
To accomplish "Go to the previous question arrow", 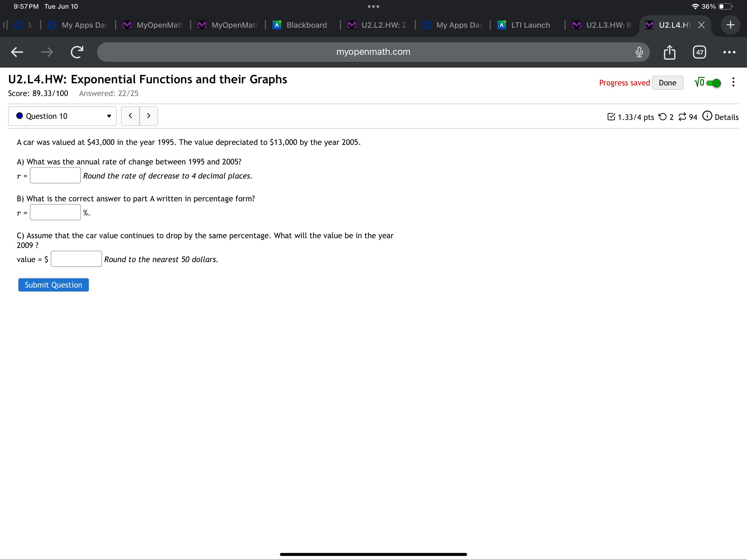I will pos(130,116).
